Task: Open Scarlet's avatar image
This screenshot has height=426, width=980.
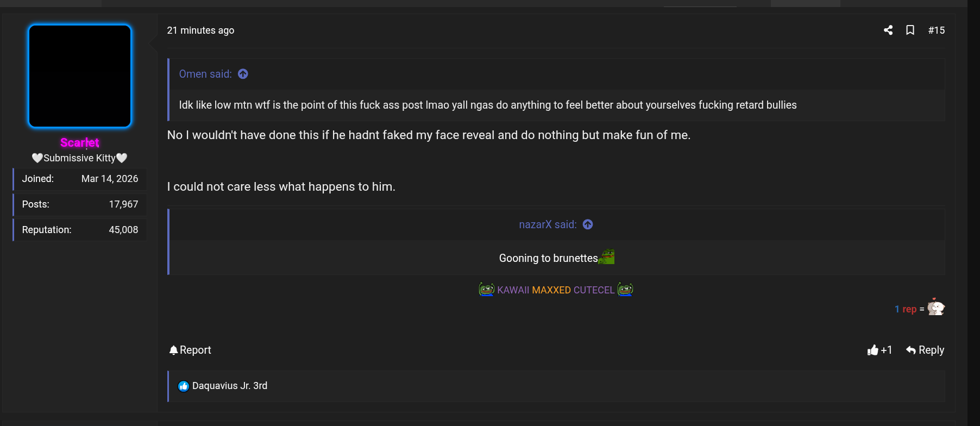Action: pos(80,76)
